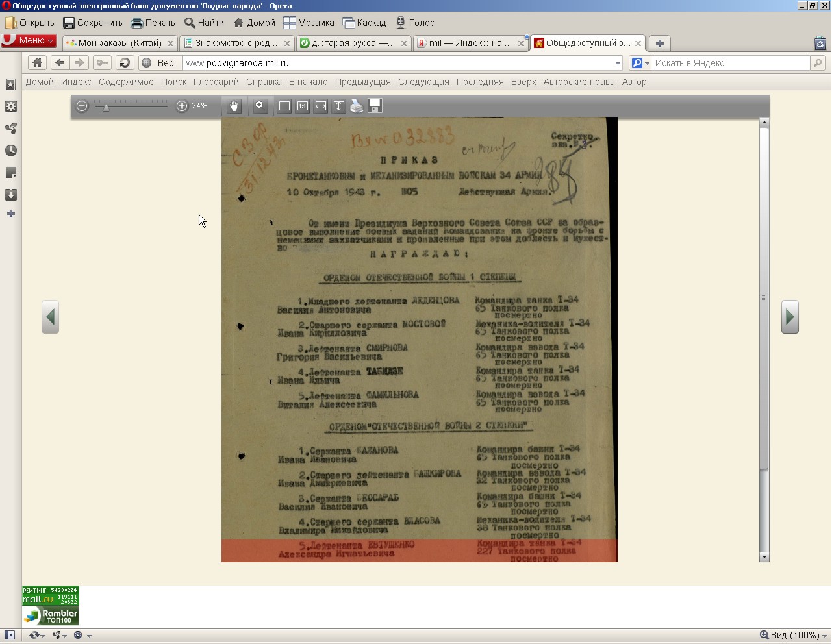Fit document to width in viewer
The image size is (832, 644).
point(321,106)
